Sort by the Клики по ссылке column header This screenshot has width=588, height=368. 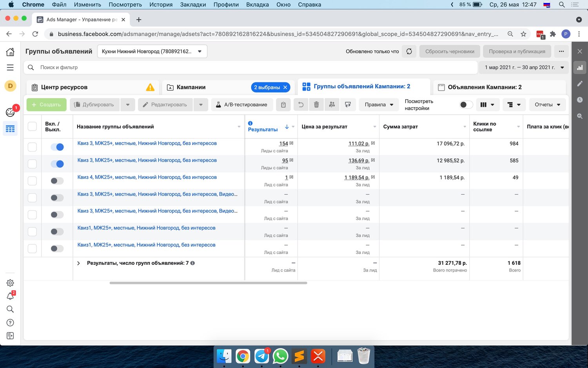485,126
